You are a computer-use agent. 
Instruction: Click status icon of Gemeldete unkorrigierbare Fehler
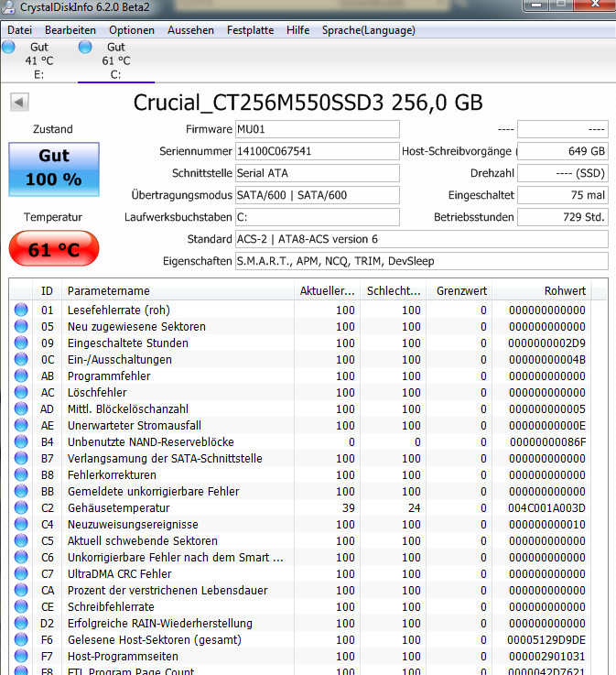[x=21, y=491]
